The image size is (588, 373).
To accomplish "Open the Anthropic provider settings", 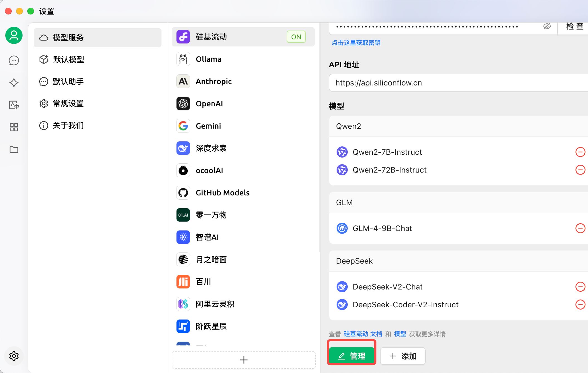I will (x=214, y=81).
